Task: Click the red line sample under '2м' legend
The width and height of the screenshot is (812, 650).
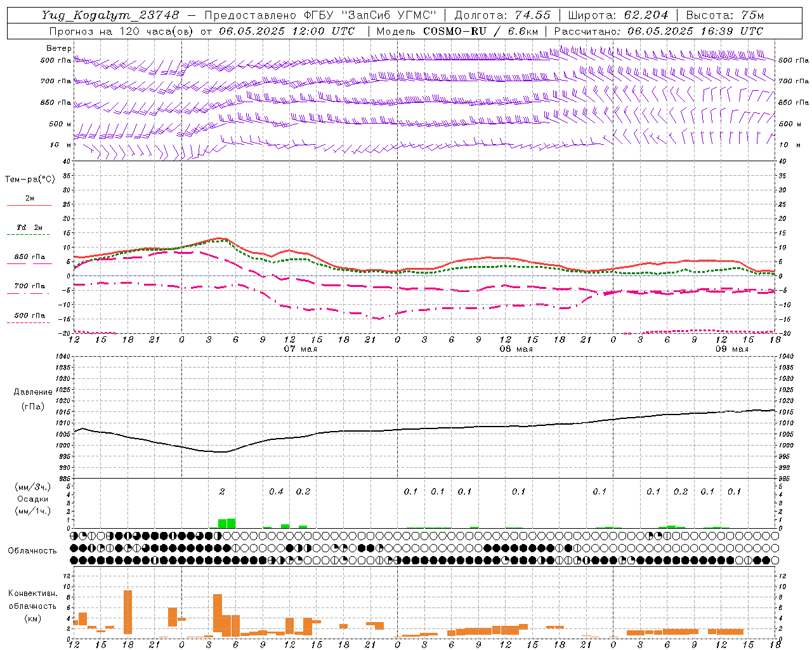Action: tap(30, 206)
